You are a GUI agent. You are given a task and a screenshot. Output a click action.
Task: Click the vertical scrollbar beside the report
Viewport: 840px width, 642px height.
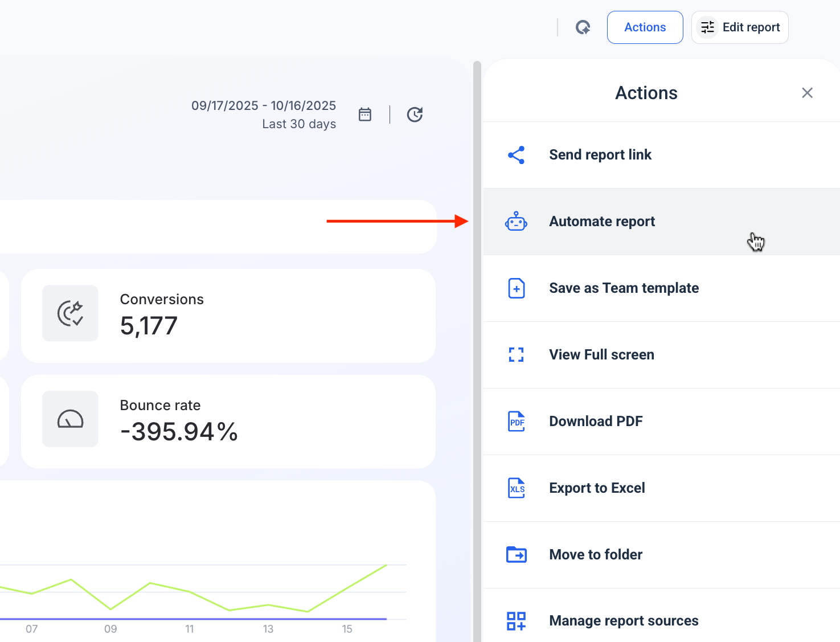tap(477, 342)
